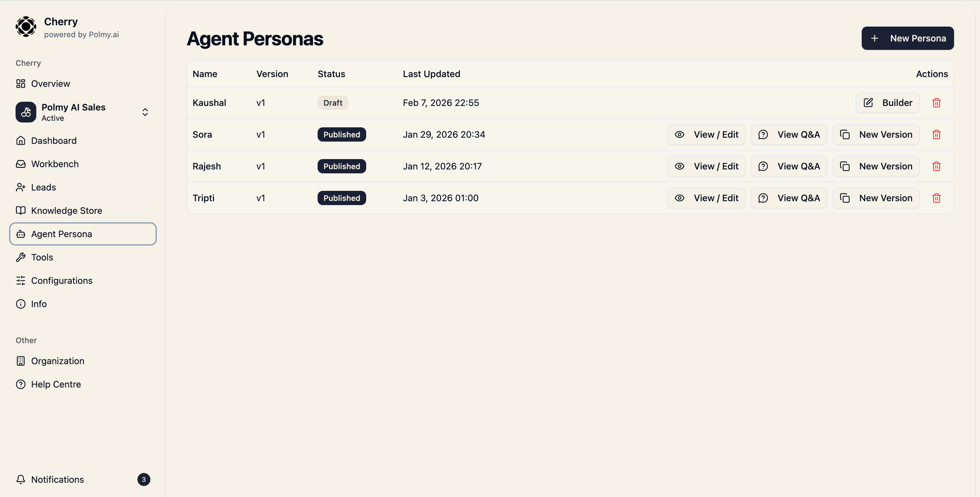View Q&A for the Sora persona
This screenshot has height=497, width=980.
[x=789, y=134]
